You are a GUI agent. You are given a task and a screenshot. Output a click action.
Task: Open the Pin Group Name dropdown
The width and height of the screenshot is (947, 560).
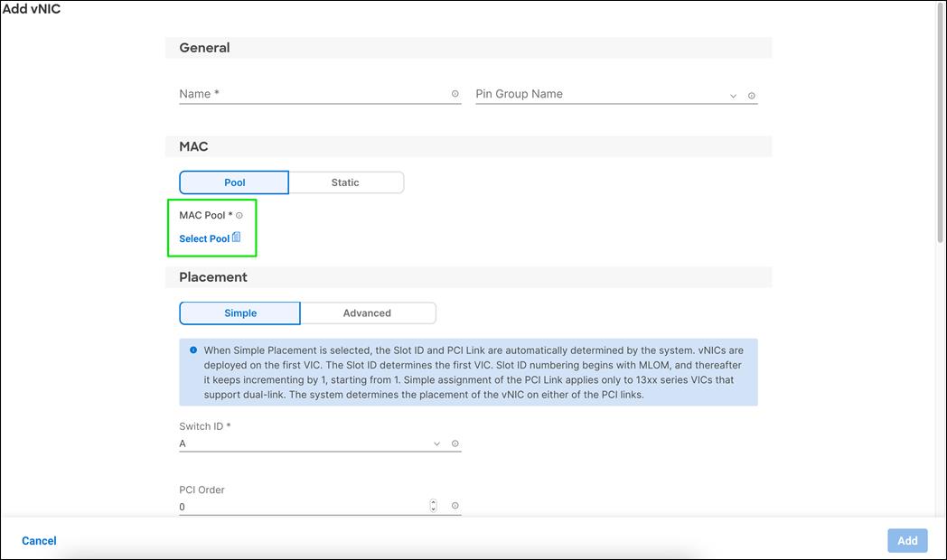(x=732, y=94)
